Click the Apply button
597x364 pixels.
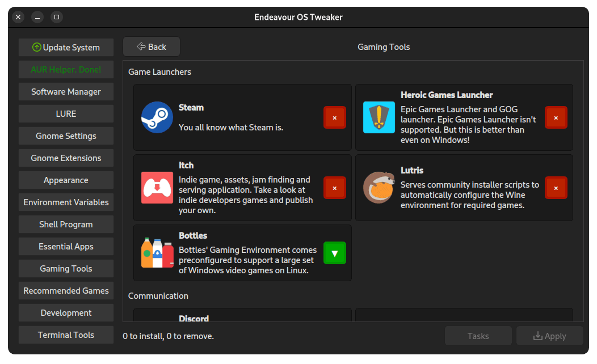[x=550, y=336]
